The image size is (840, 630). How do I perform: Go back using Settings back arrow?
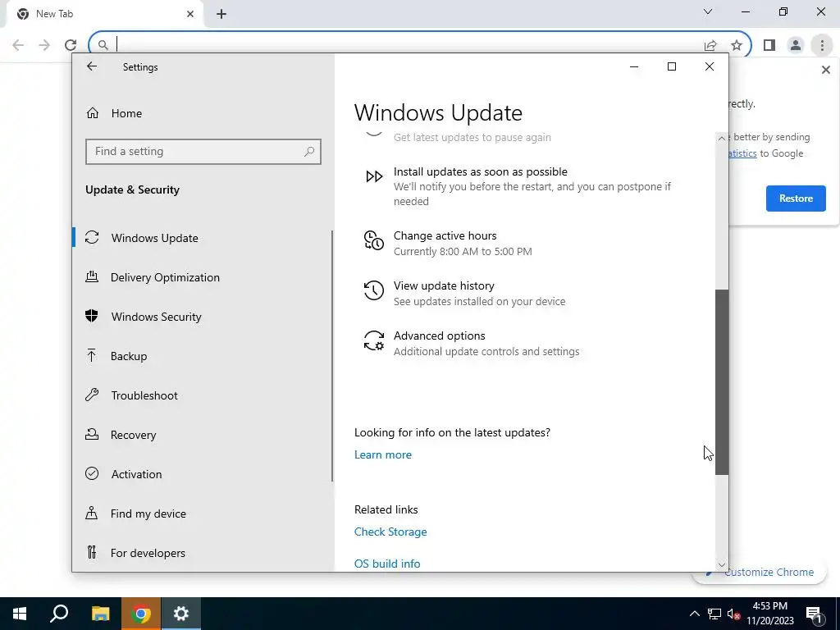tap(92, 66)
